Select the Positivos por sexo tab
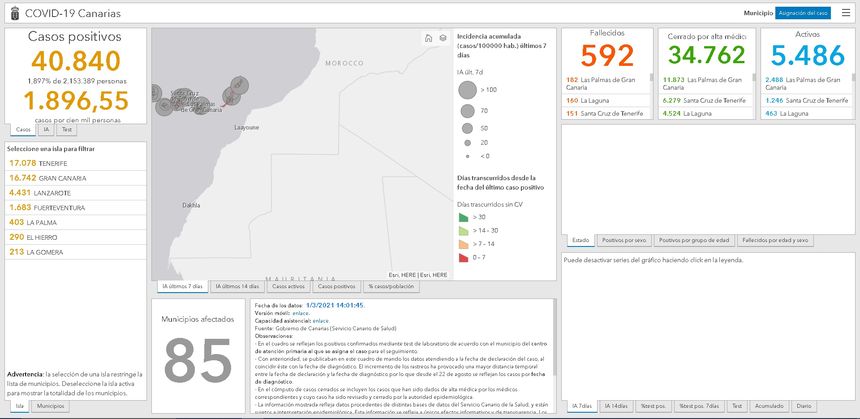This screenshot has width=860, height=419. coord(625,241)
